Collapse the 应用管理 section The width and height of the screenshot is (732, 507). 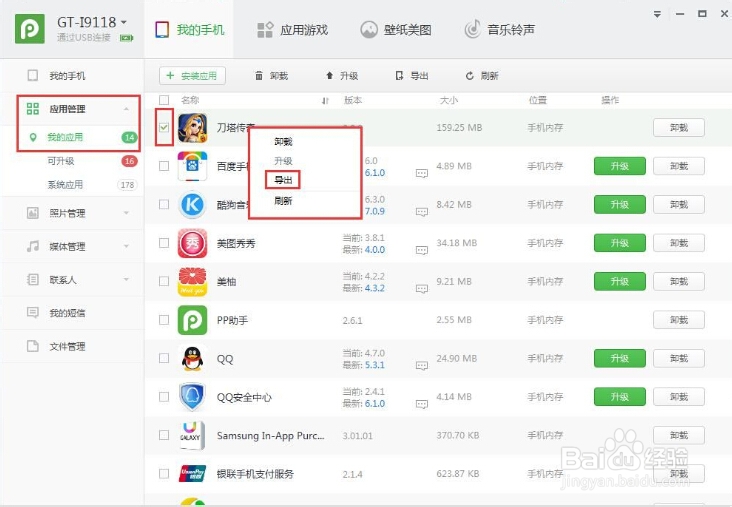[x=127, y=109]
